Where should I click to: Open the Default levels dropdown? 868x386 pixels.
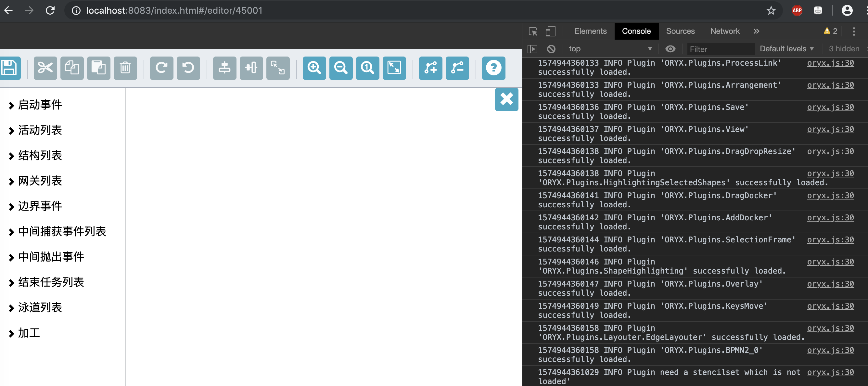786,49
